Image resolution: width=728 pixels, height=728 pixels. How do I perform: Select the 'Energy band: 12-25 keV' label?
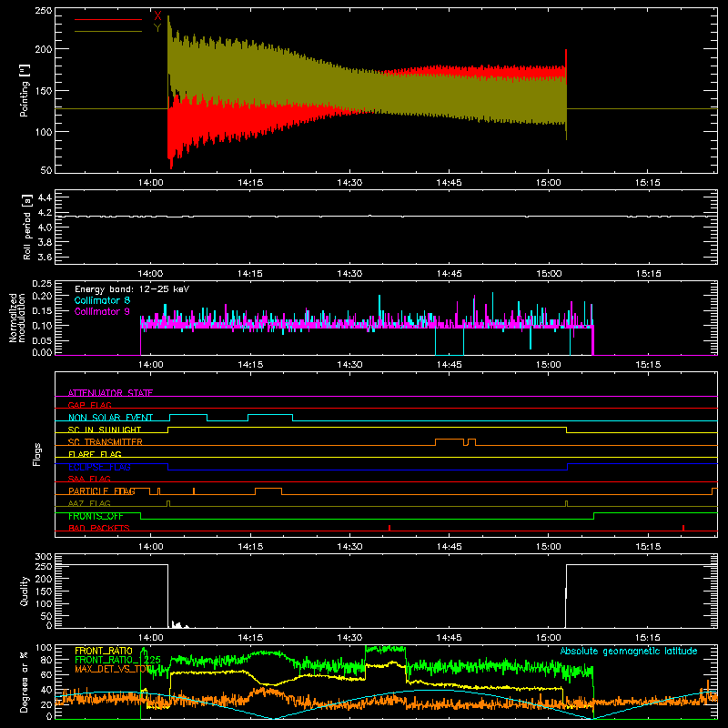[132, 289]
